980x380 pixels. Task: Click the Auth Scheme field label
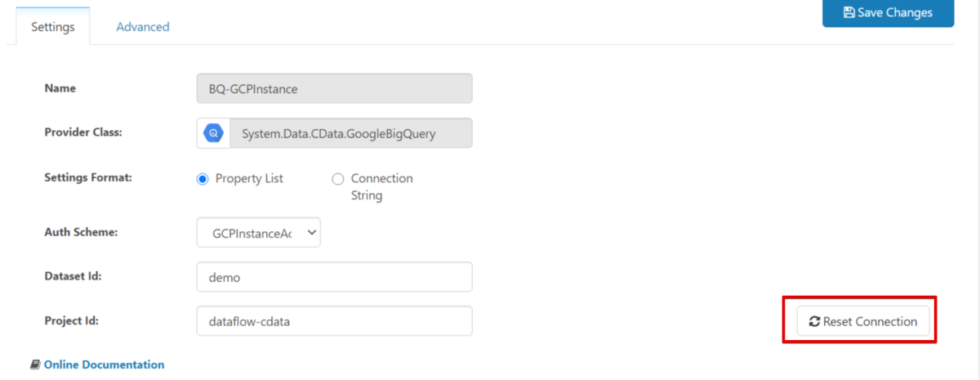click(x=81, y=232)
